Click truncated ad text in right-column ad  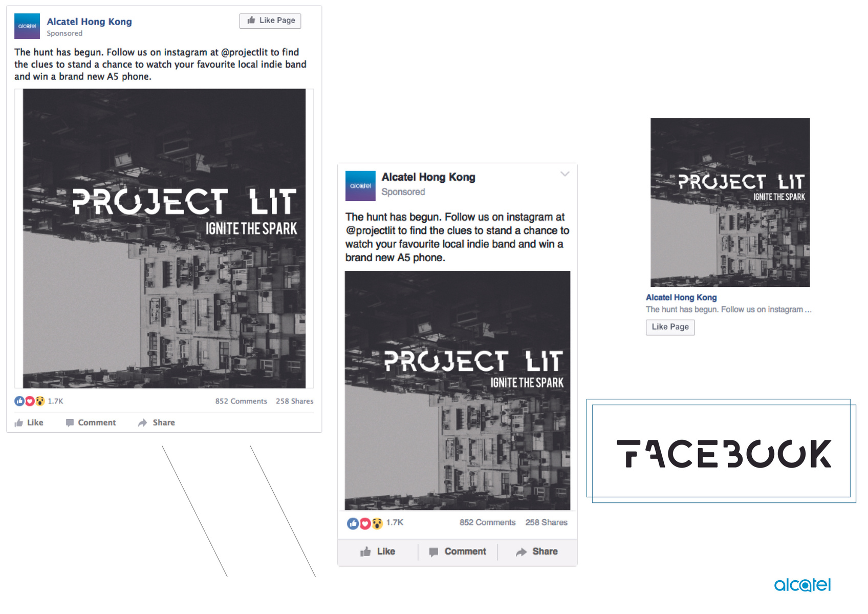pos(729,310)
